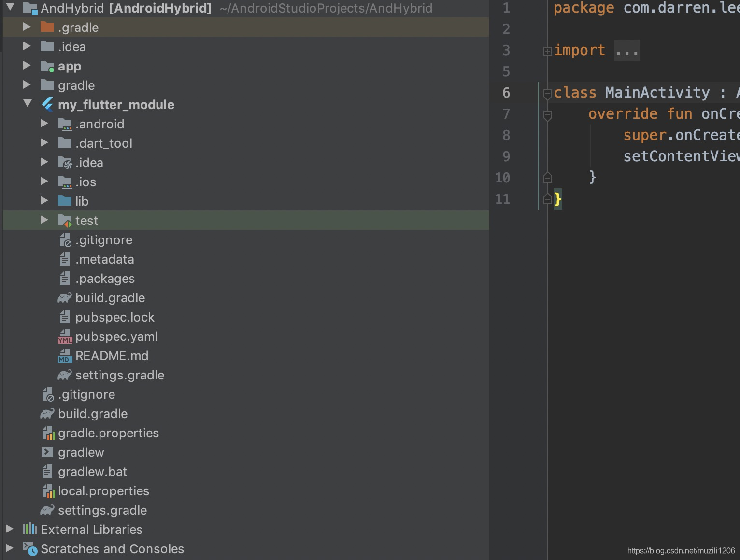Click the orange .gradle folder icon

click(x=47, y=27)
